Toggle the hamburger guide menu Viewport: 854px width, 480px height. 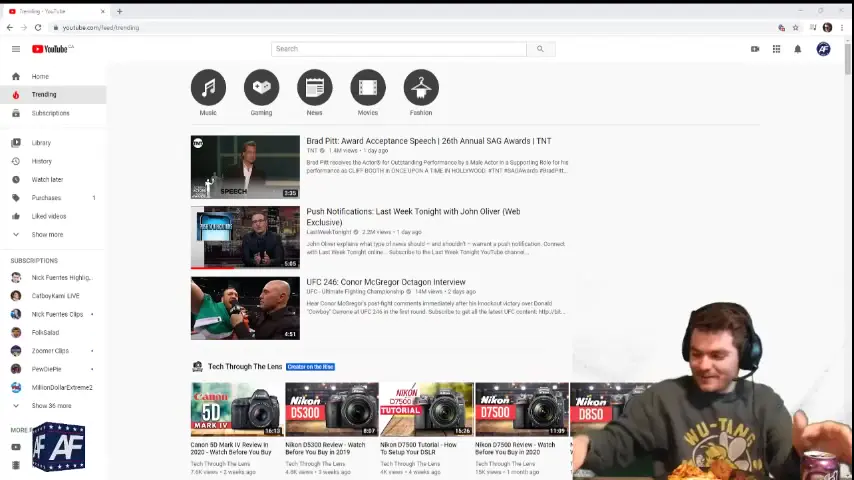click(16, 49)
